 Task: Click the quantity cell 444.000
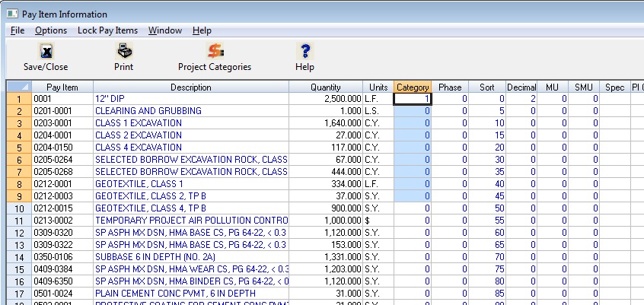[x=326, y=172]
